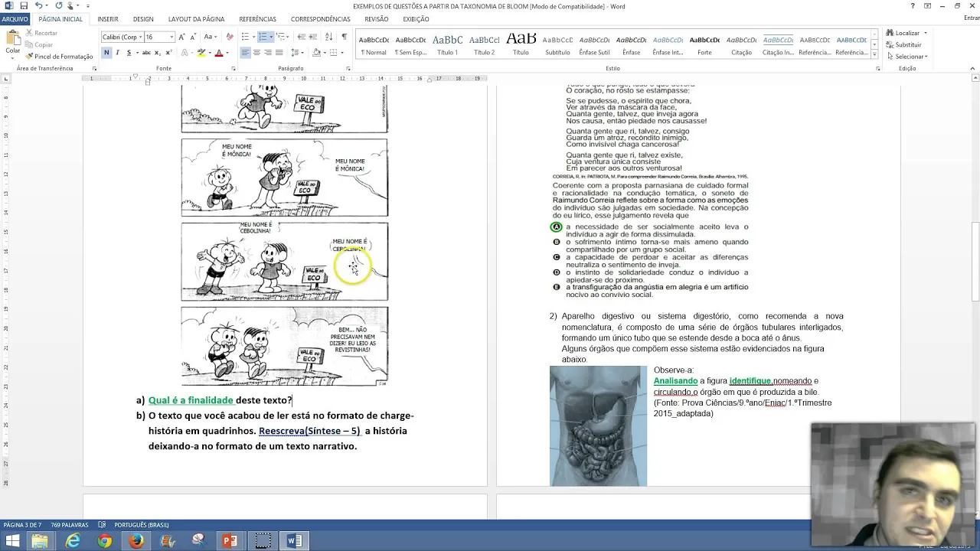Toggle show paragraph marks
Viewport: 980px width, 551px height.
coord(345,37)
